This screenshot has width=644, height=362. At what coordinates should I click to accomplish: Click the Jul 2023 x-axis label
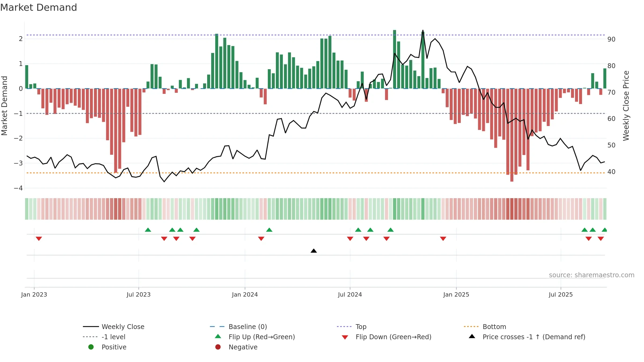pos(138,295)
